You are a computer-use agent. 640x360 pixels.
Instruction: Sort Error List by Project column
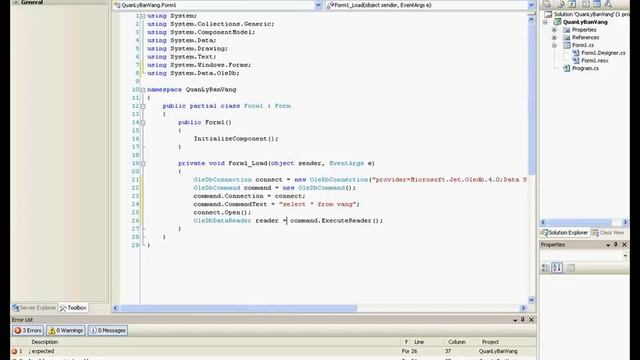(507, 342)
